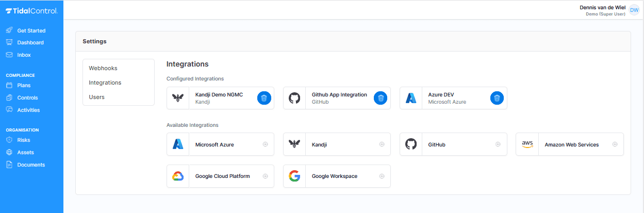
Task: Remove the Azure DEV integration
Action: click(x=497, y=98)
